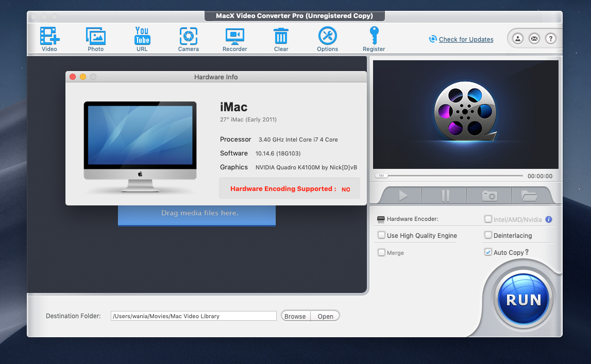Click the iMac image in Hardware Info

[x=140, y=147]
